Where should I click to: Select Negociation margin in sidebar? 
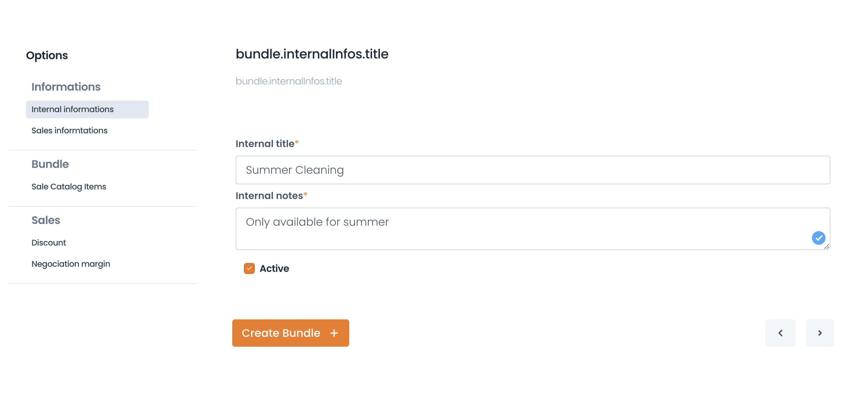(71, 264)
